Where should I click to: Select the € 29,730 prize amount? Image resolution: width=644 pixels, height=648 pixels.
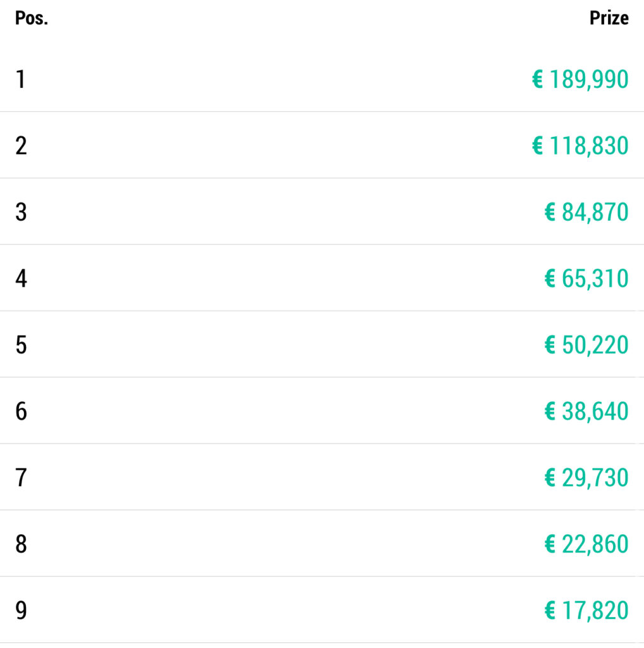(x=586, y=478)
